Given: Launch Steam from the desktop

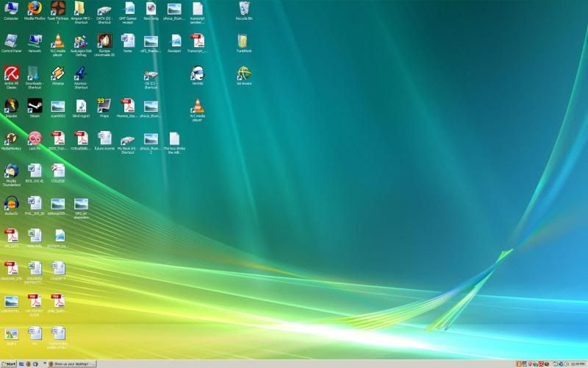Looking at the screenshot, I should click(x=35, y=107).
